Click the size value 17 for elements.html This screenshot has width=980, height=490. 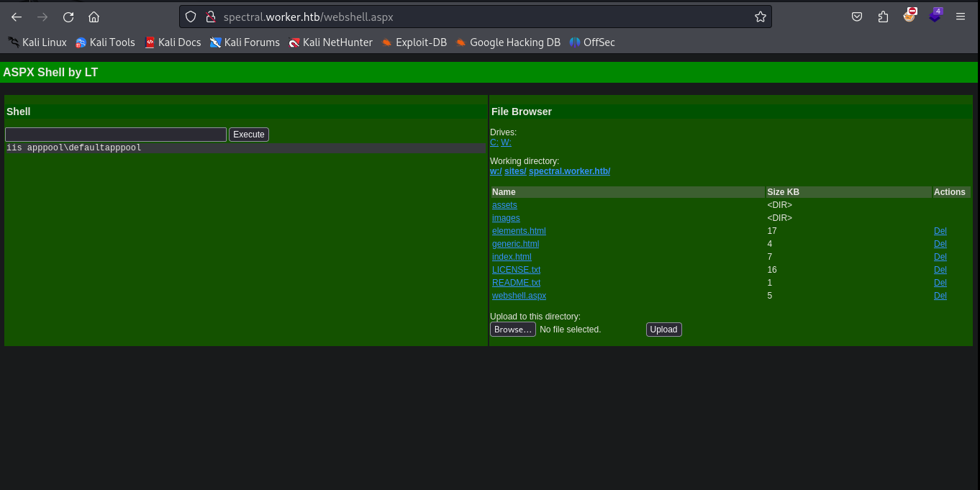click(772, 231)
